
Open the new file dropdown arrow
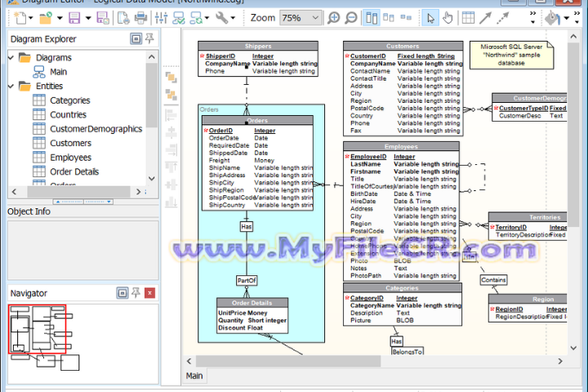coord(31,18)
